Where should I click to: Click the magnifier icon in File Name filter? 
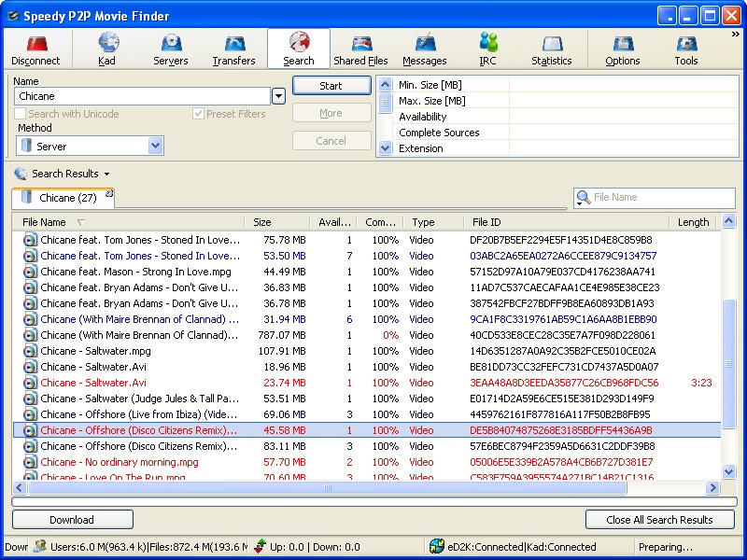point(583,197)
